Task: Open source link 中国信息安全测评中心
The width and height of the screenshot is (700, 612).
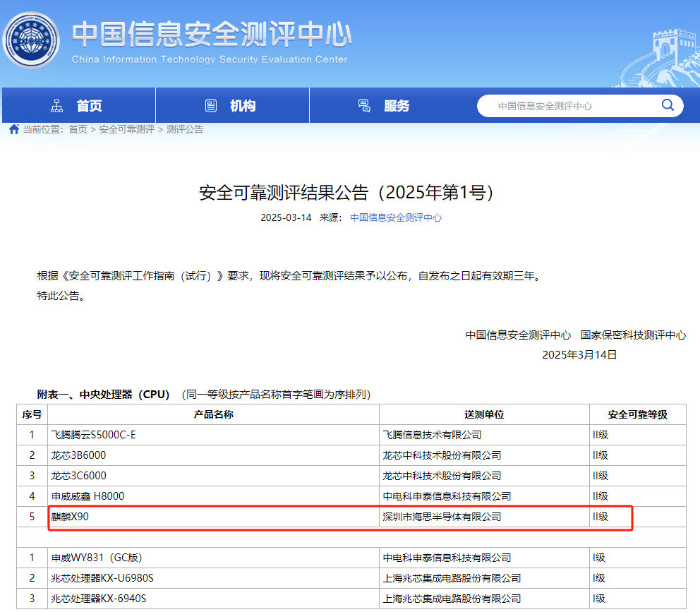Action: pos(396,217)
